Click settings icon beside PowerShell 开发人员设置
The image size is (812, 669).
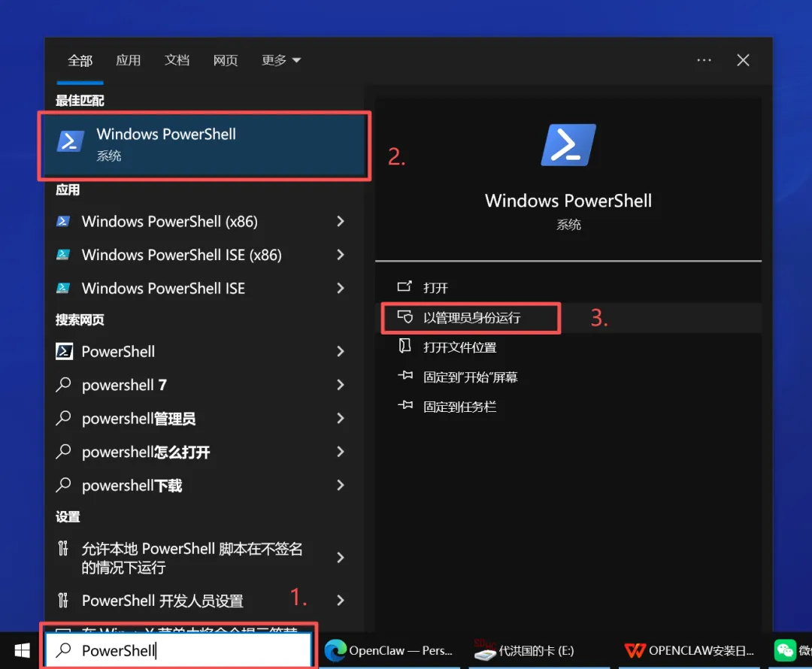[x=62, y=600]
